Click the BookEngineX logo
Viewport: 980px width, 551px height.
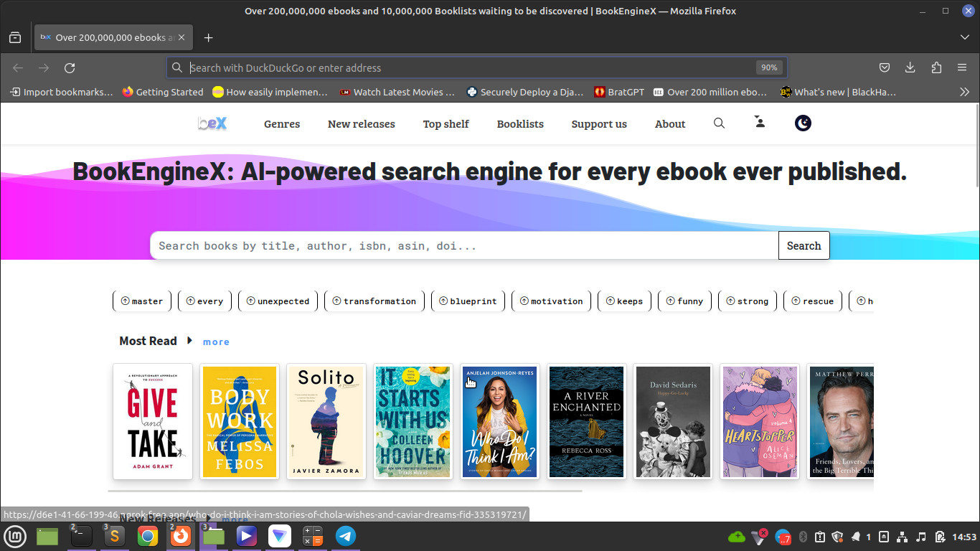(212, 123)
